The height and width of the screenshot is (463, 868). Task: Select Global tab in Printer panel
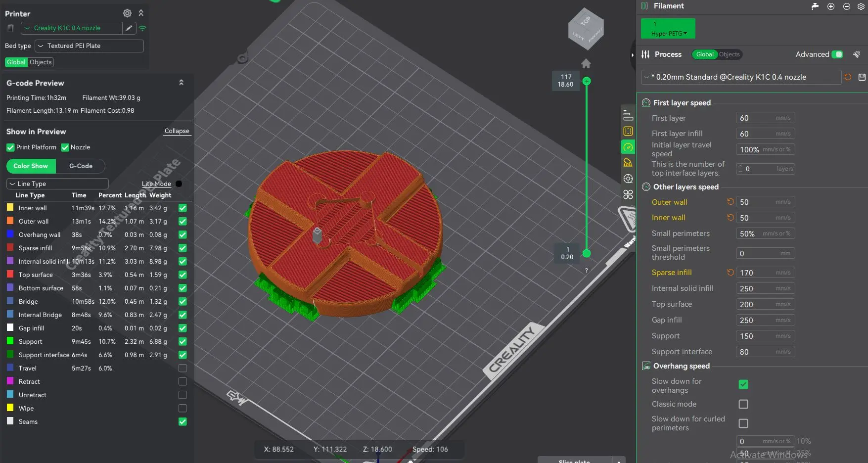(16, 62)
